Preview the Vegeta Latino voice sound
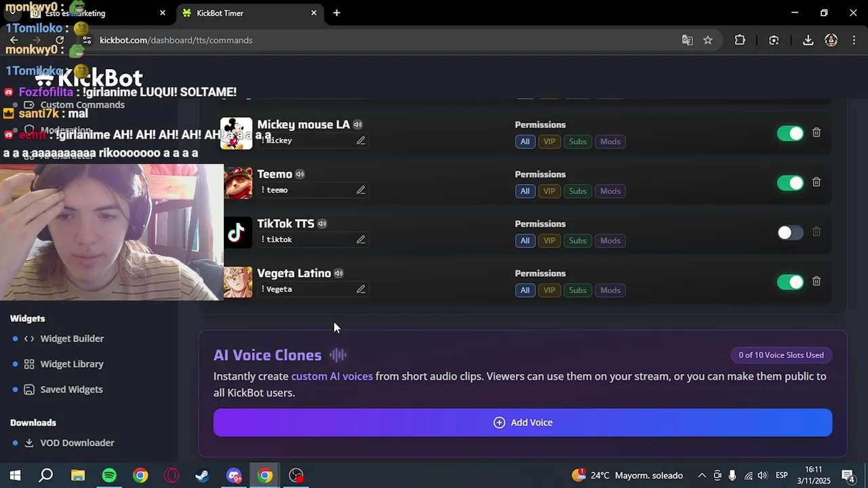The width and height of the screenshot is (868, 488). click(x=338, y=273)
